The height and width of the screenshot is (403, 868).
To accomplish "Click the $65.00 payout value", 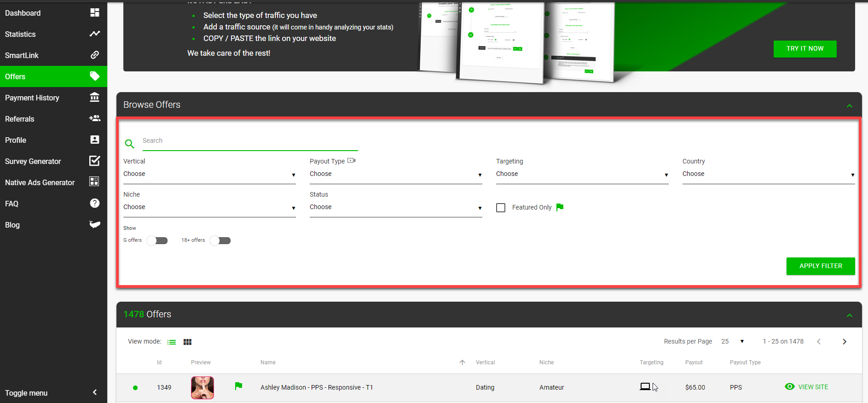I will (695, 387).
